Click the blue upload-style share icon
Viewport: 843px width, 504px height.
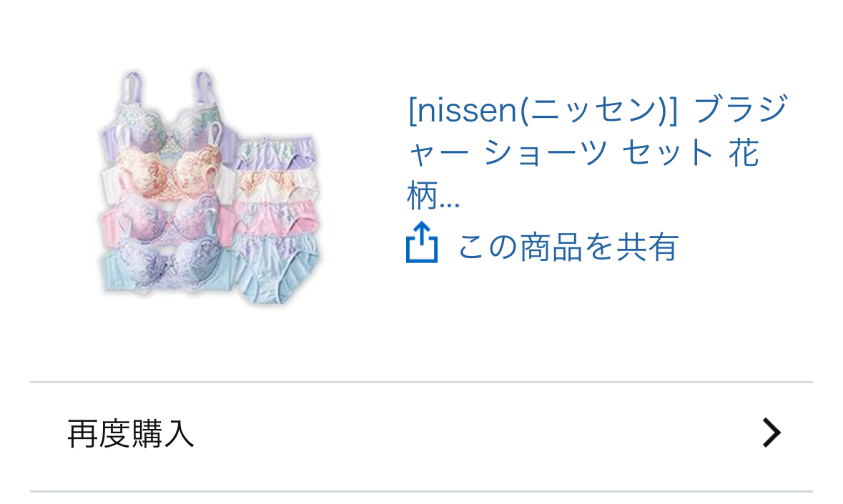tap(422, 242)
